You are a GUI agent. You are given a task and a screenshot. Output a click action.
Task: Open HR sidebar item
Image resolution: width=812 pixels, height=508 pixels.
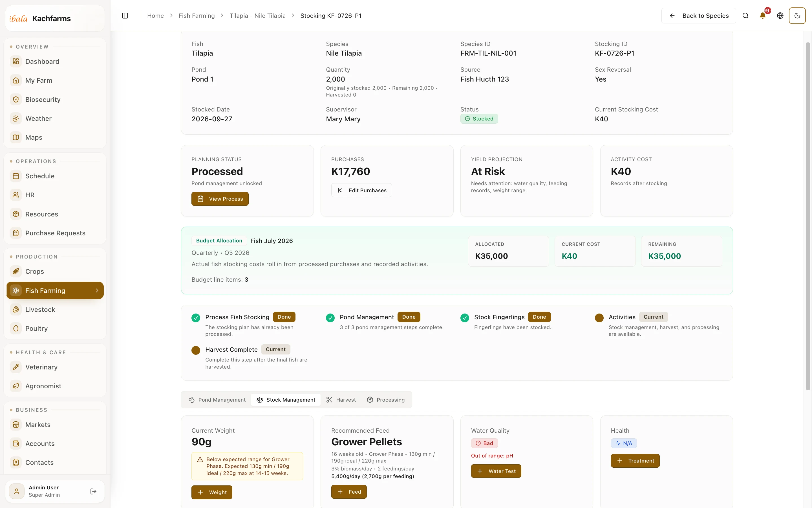tap(55, 195)
